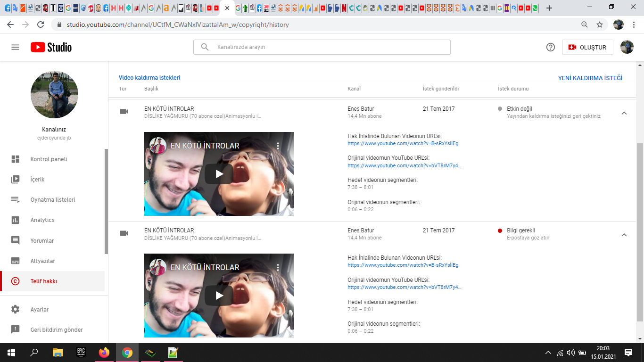Image resolution: width=644 pixels, height=362 pixels.
Task: Open the hamburger navigation menu
Action: pyautogui.click(x=15, y=47)
